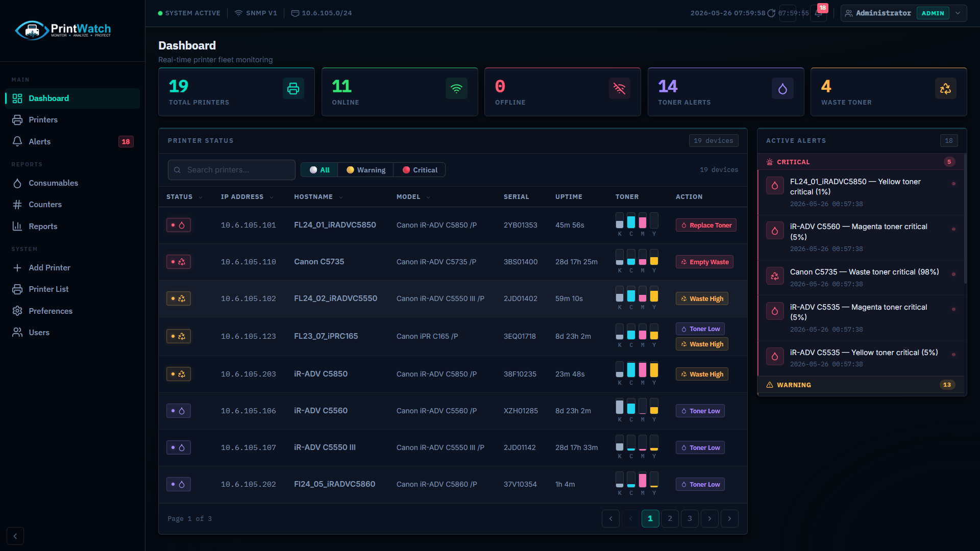Open Reports in the sidebar
Screen dimensions: 980x551
(72, 227)
